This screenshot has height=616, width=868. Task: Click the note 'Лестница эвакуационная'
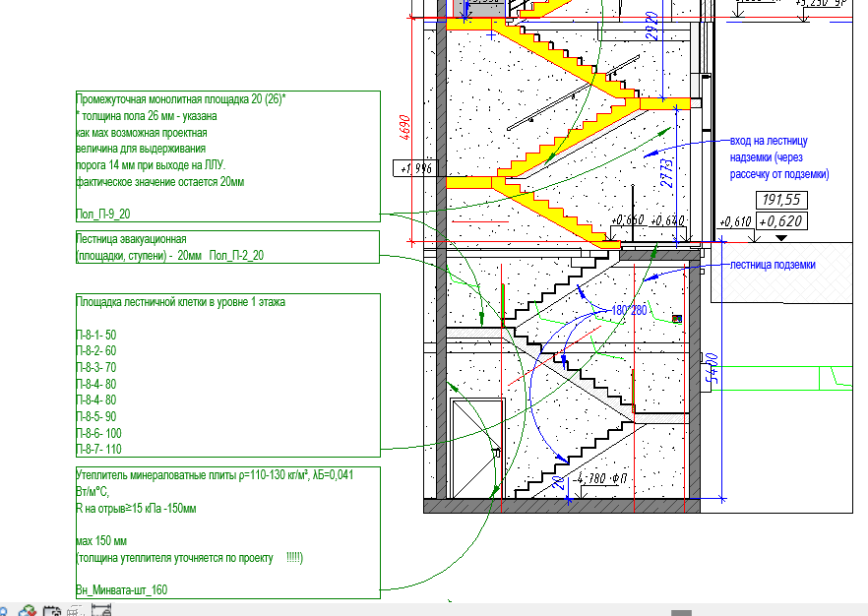pos(131,239)
